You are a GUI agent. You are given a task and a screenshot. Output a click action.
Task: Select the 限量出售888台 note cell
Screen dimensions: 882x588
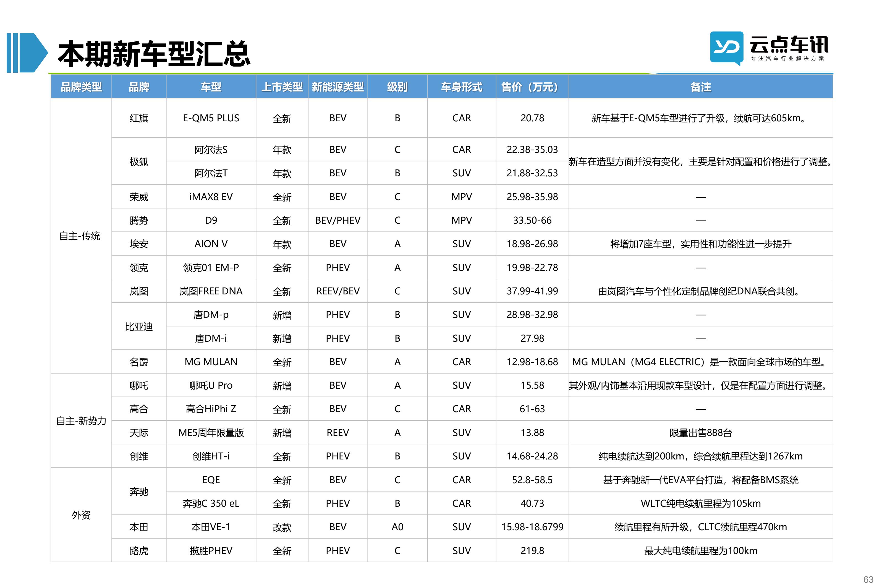tap(701, 432)
